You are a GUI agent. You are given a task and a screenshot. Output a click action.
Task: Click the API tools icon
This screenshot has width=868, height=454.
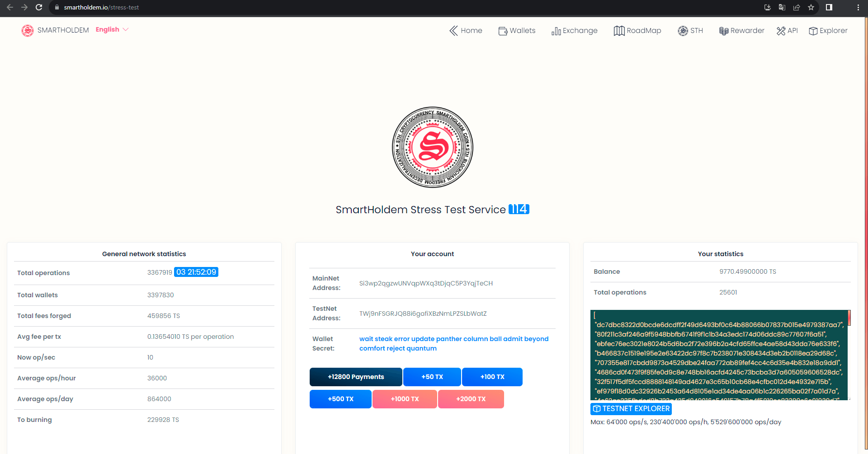click(x=781, y=31)
